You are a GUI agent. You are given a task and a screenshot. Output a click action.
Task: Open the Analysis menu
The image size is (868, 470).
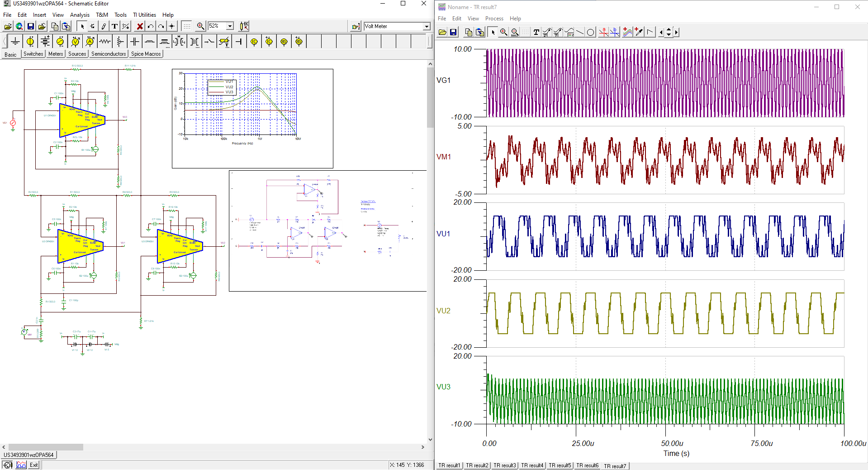click(x=80, y=15)
